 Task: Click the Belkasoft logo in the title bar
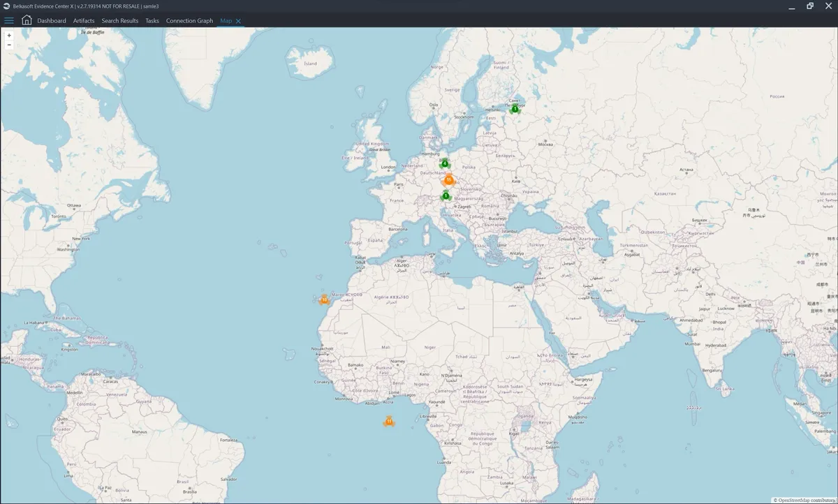tap(6, 6)
